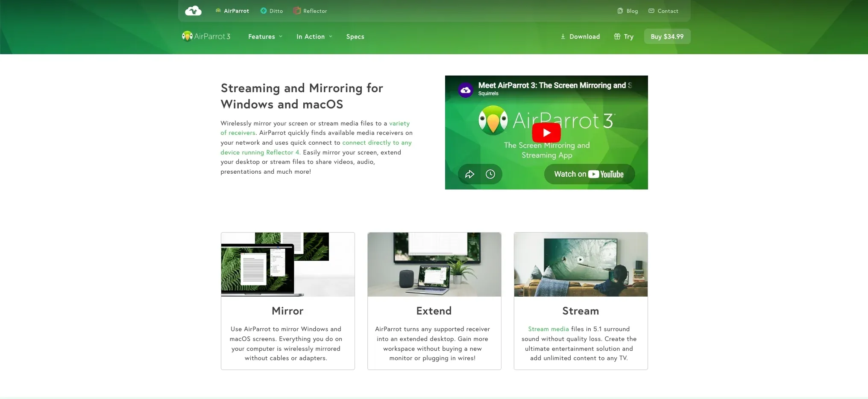Open the Contact link

pos(663,11)
